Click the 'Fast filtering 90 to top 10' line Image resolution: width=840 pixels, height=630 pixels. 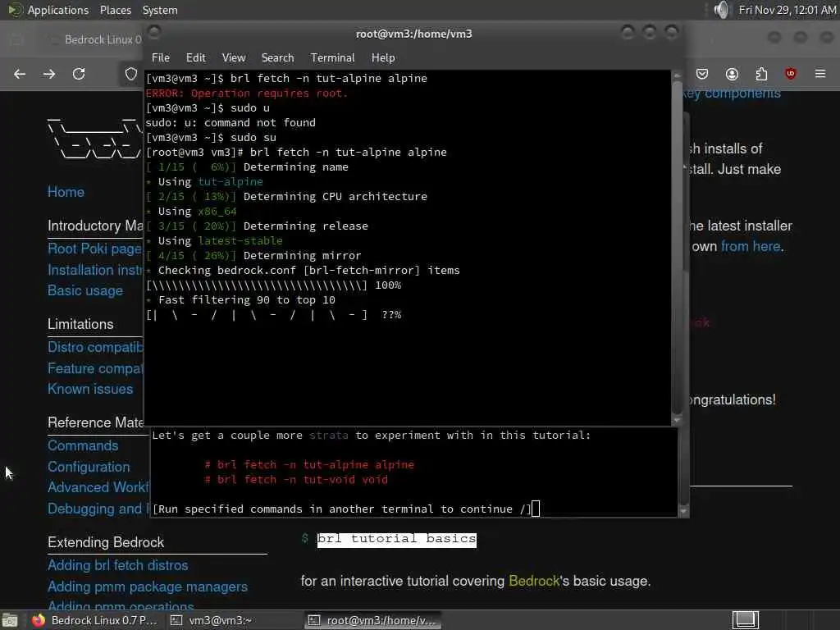point(246,300)
